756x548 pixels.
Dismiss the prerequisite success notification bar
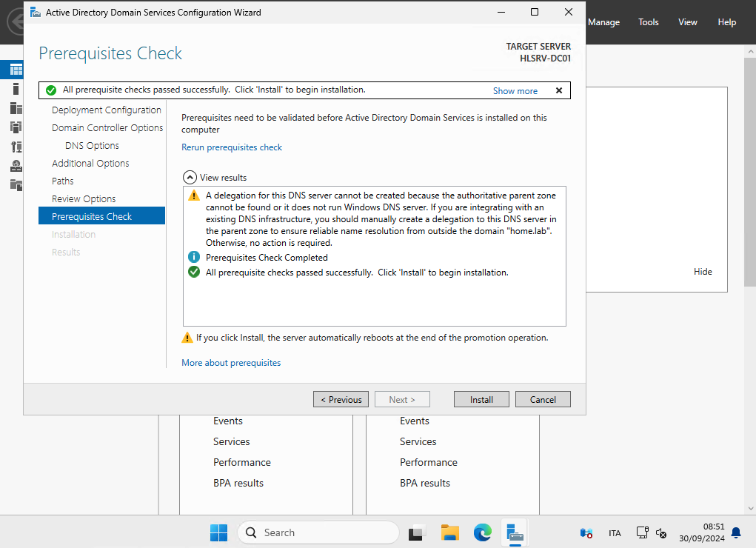pos(559,90)
